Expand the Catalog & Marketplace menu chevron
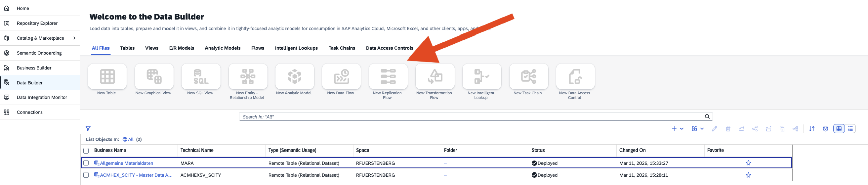Viewport: 868px width, 185px height. pos(74,38)
